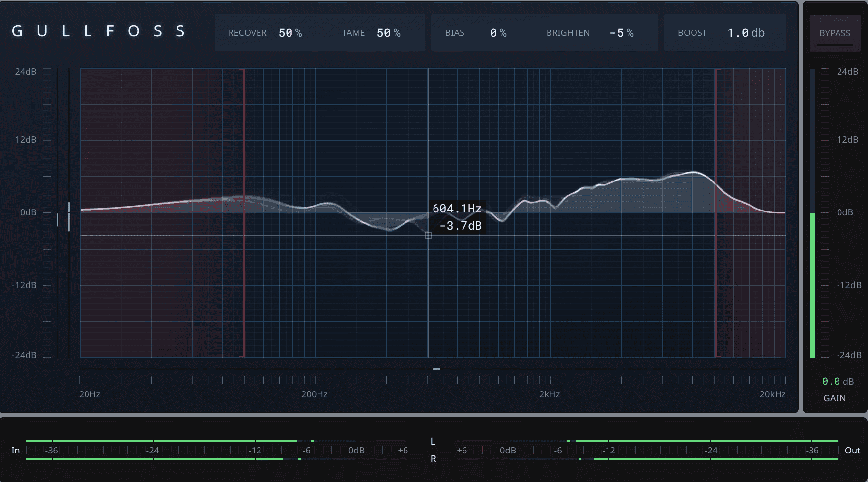
Task: Click the BOOST label
Action: pyautogui.click(x=692, y=33)
